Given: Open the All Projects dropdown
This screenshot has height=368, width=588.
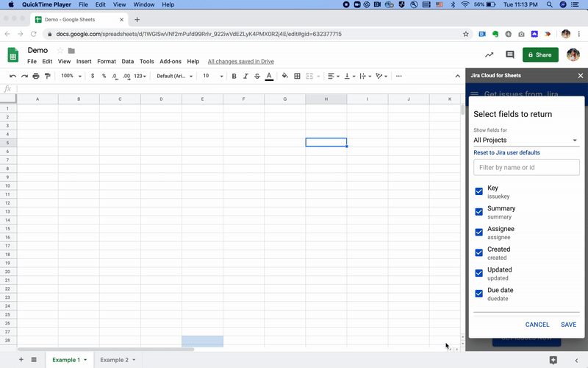Looking at the screenshot, I should pos(526,140).
